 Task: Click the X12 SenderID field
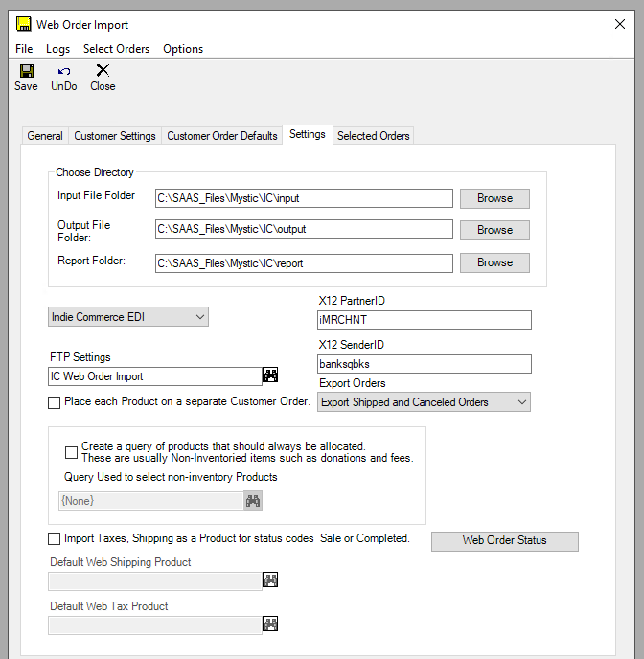coord(425,364)
